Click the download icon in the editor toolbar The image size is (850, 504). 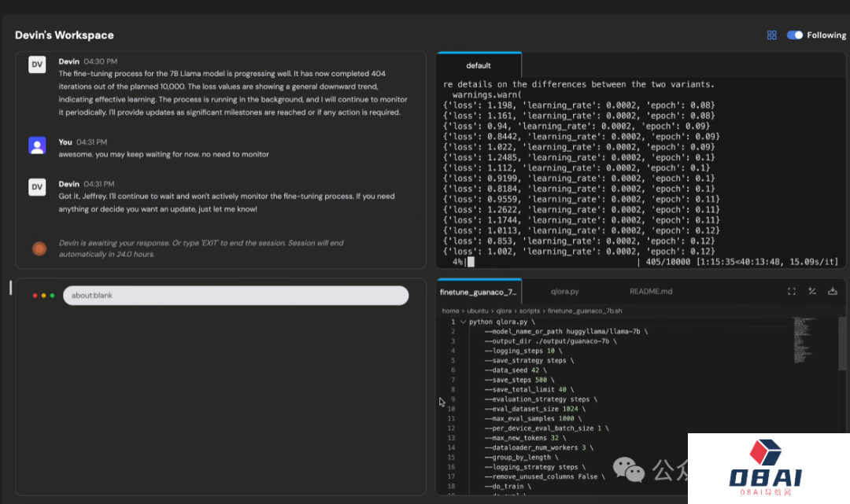833,291
